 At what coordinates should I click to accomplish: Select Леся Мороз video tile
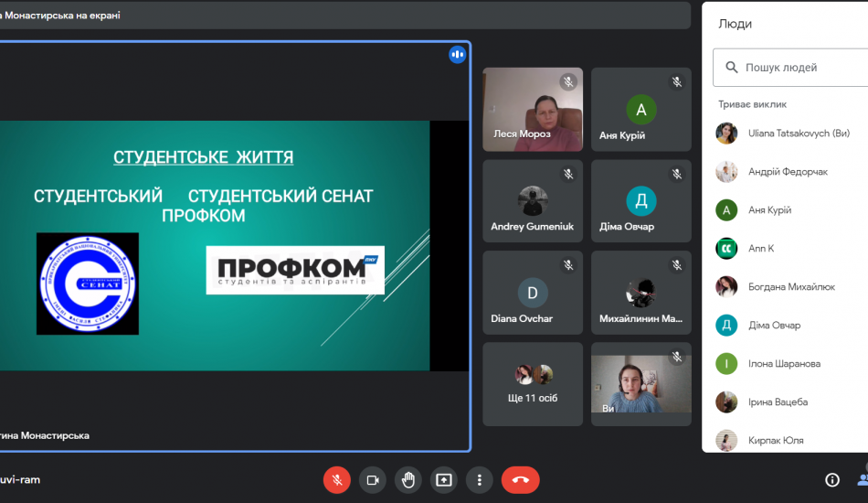[533, 110]
